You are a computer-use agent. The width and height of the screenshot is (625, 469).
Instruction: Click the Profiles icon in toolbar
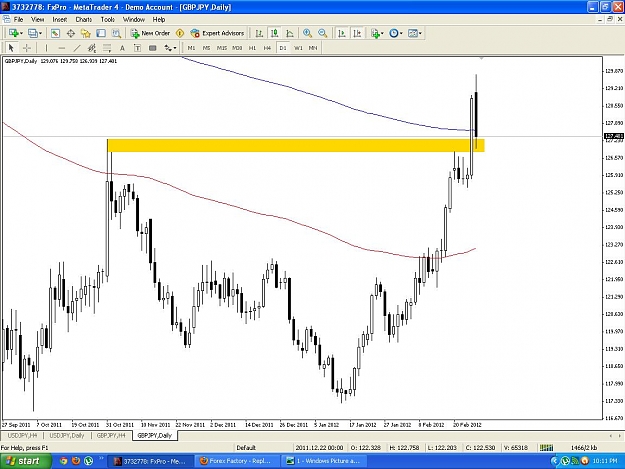[x=33, y=33]
